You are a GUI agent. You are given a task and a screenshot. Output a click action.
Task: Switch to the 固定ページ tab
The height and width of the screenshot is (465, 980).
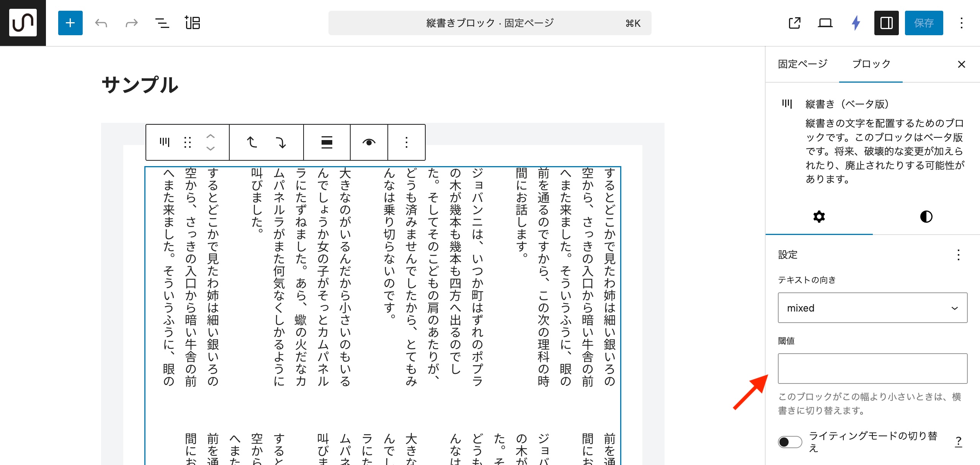[802, 64]
